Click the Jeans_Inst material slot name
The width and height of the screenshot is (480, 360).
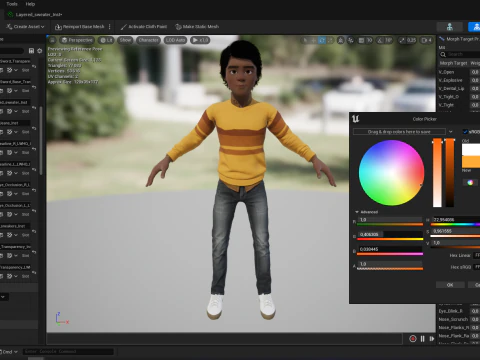point(15,123)
